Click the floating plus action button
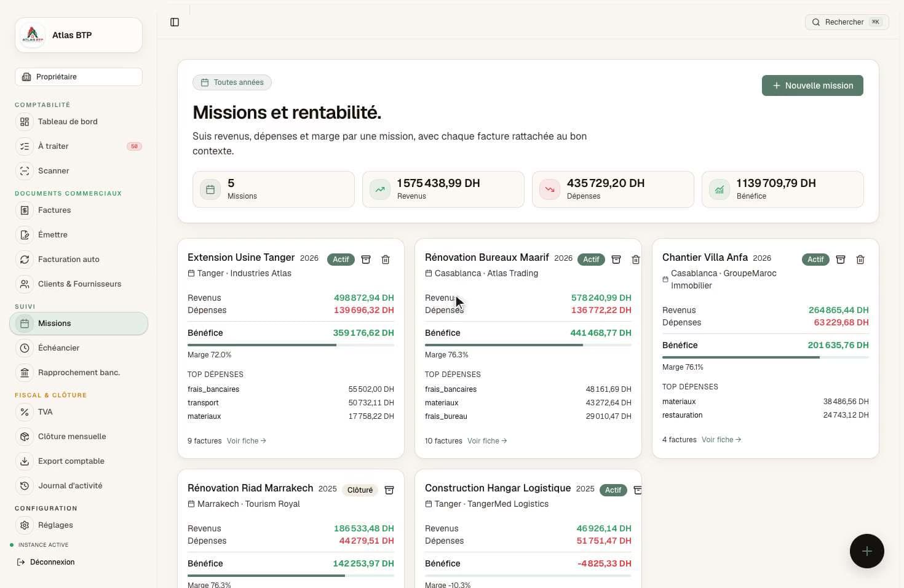This screenshot has height=588, width=904. pyautogui.click(x=867, y=551)
